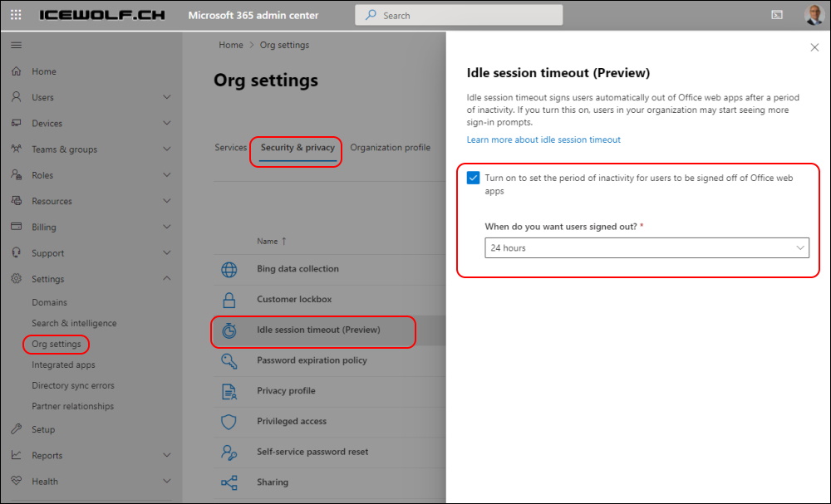Click the Self-service password reset icon
The height and width of the screenshot is (504, 831).
click(229, 453)
